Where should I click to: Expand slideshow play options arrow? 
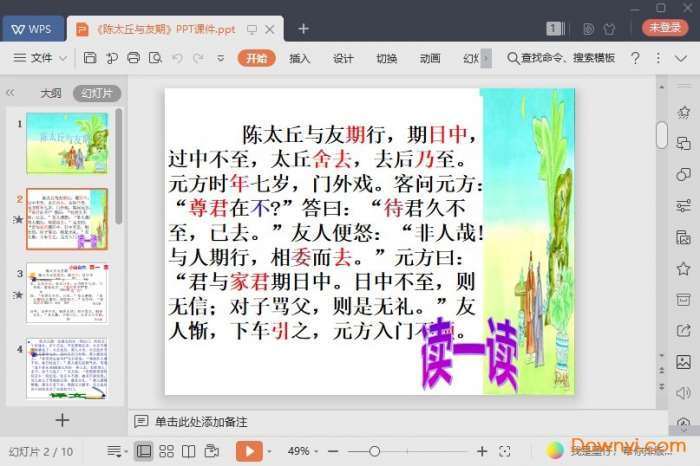269,452
